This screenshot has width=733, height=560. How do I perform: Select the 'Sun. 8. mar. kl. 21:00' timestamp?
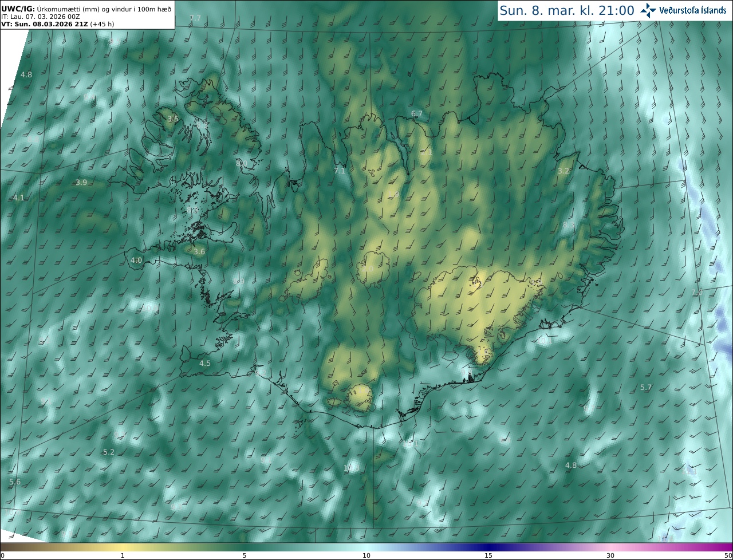567,10
